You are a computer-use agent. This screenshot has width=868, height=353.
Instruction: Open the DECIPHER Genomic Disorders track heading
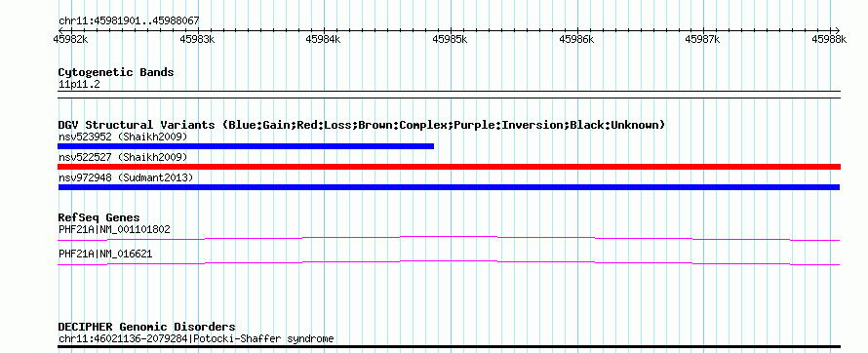point(146,327)
